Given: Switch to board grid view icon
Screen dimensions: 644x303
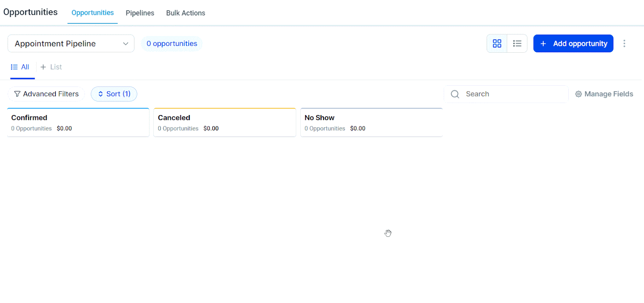Looking at the screenshot, I should pos(497,43).
